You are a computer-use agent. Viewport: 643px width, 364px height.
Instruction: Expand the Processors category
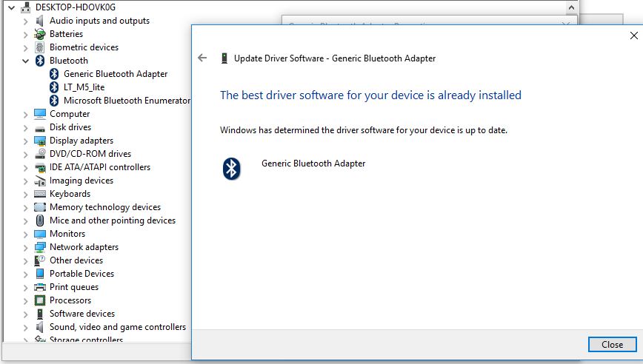[x=25, y=301]
